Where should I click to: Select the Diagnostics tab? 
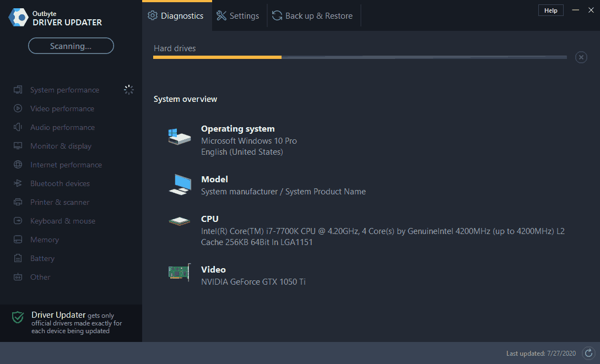click(176, 15)
